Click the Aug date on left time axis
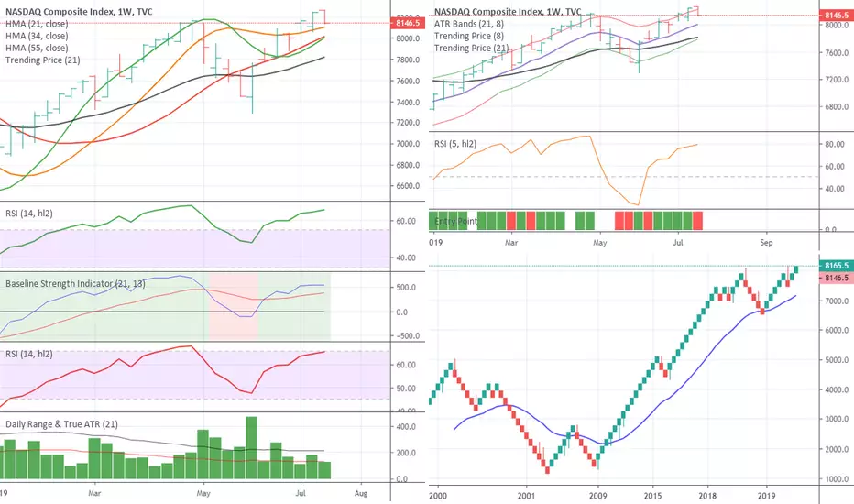 tap(361, 493)
